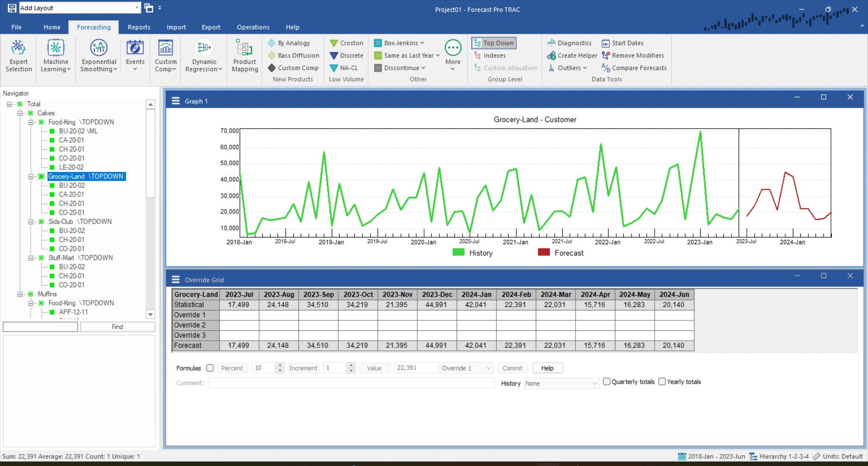
Task: Enable the Formulas checkbox
Action: (210, 368)
